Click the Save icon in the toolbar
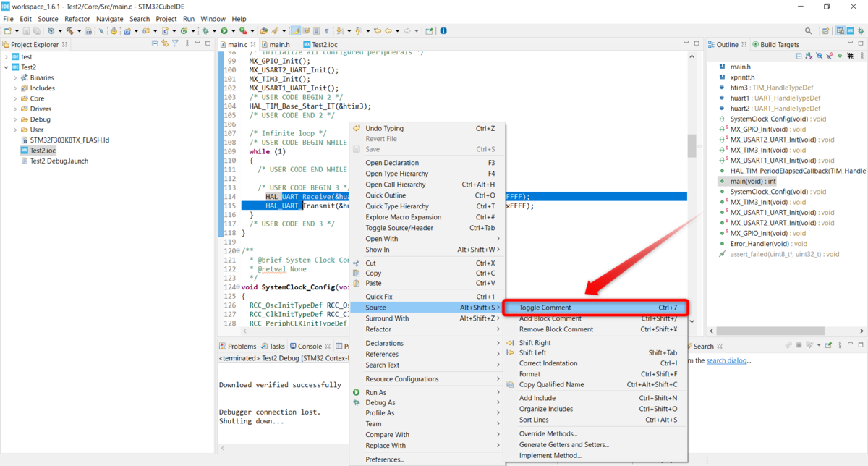The height and width of the screenshot is (466, 868). tap(26, 31)
